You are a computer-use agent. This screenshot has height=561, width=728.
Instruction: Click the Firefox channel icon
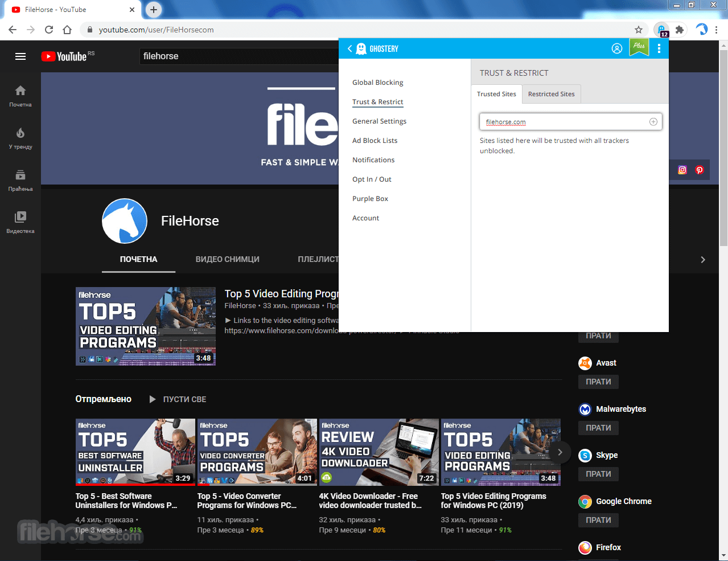585,547
